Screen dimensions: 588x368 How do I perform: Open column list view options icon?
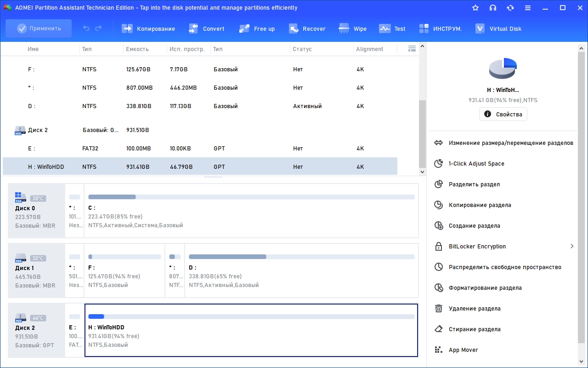[x=412, y=49]
